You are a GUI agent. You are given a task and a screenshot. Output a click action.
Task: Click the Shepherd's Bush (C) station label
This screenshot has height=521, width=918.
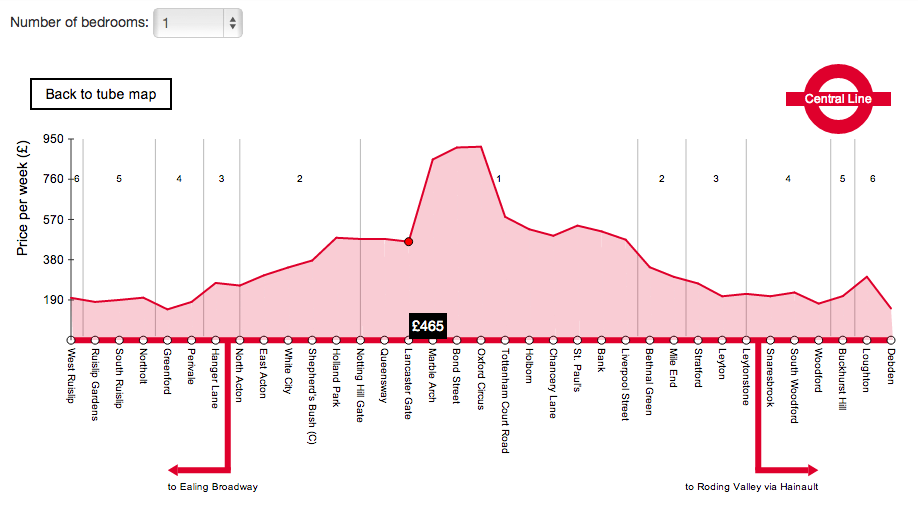[x=312, y=389]
